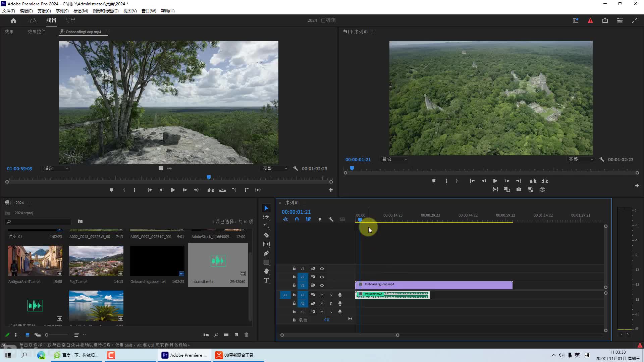Select the Ripple Edit tool
The height and width of the screenshot is (362, 644).
tap(266, 226)
